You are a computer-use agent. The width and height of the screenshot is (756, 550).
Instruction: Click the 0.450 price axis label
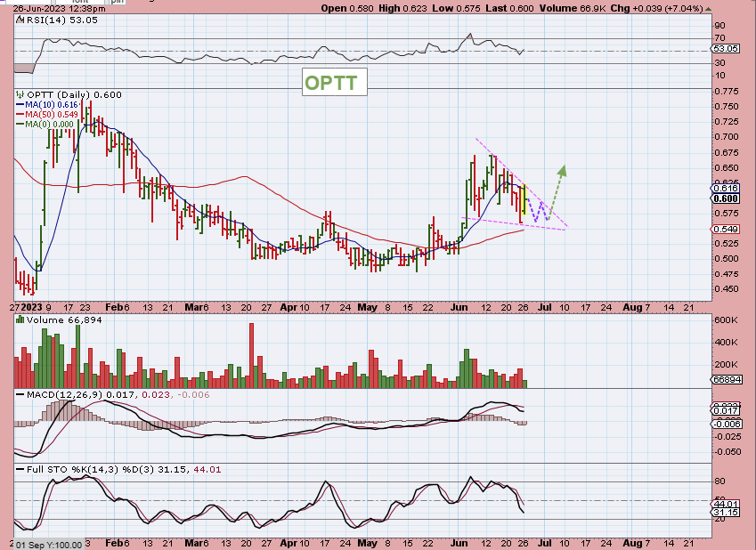(x=728, y=288)
